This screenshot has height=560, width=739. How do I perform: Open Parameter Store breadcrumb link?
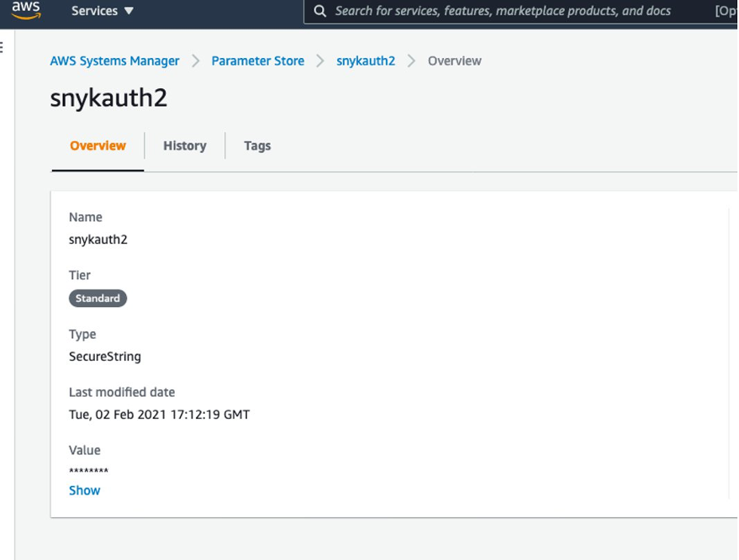pos(258,61)
